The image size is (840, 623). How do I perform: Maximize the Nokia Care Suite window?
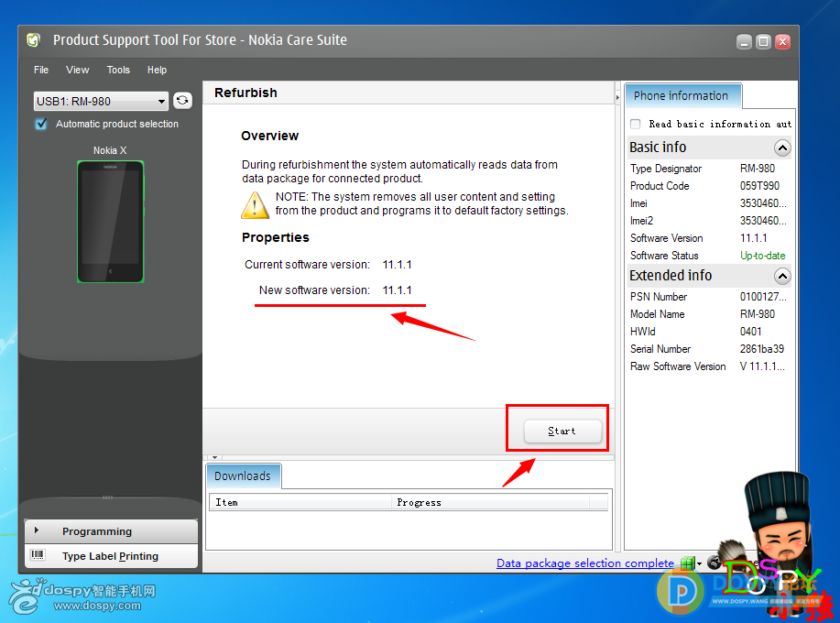(763, 42)
